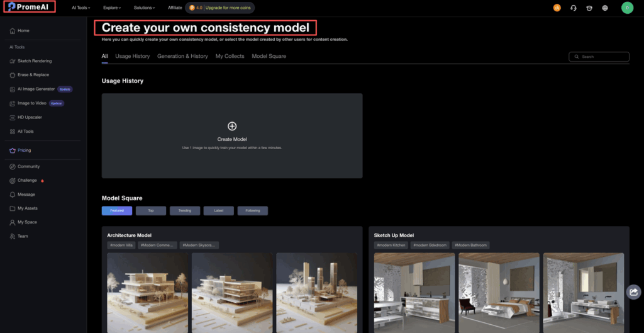Viewport: 644px width, 333px height.
Task: Select the Featured filter button
Action: [117, 211]
